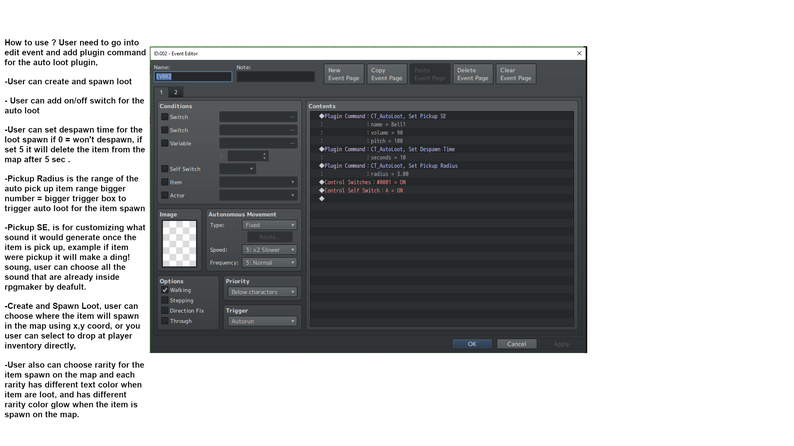Enable the Actor condition checkbox
This screenshot has height=446, width=794.
coord(165,195)
